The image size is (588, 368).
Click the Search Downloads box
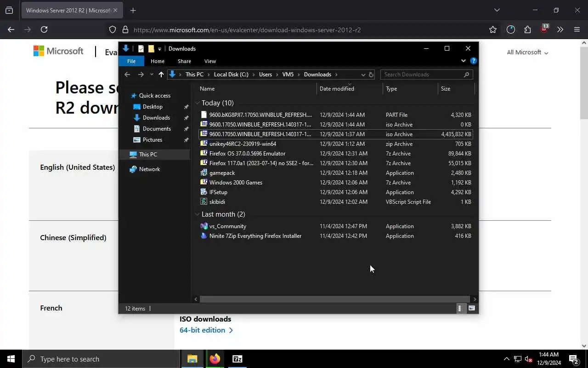426,75
